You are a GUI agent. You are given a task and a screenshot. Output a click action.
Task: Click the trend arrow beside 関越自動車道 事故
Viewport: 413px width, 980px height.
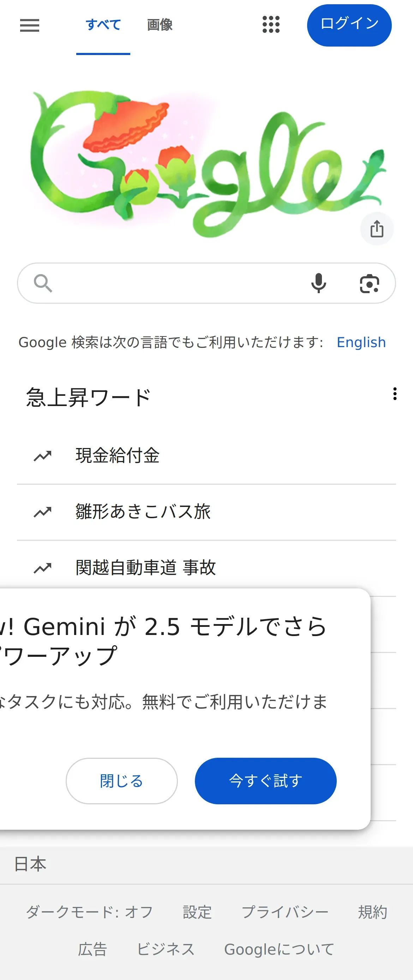[x=43, y=568]
